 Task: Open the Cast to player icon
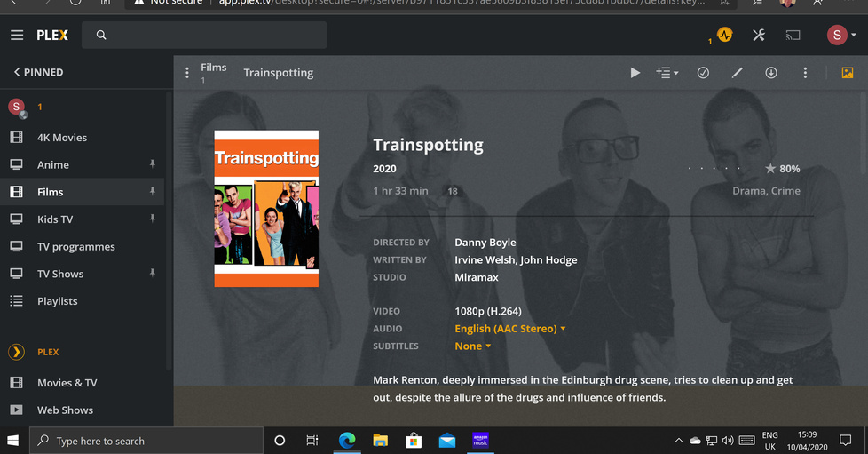click(x=793, y=35)
